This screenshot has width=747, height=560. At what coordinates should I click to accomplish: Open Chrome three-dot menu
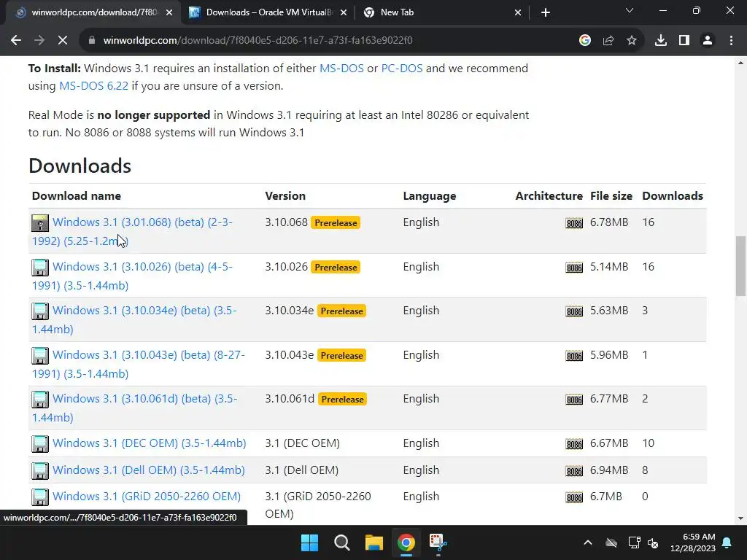tap(731, 41)
